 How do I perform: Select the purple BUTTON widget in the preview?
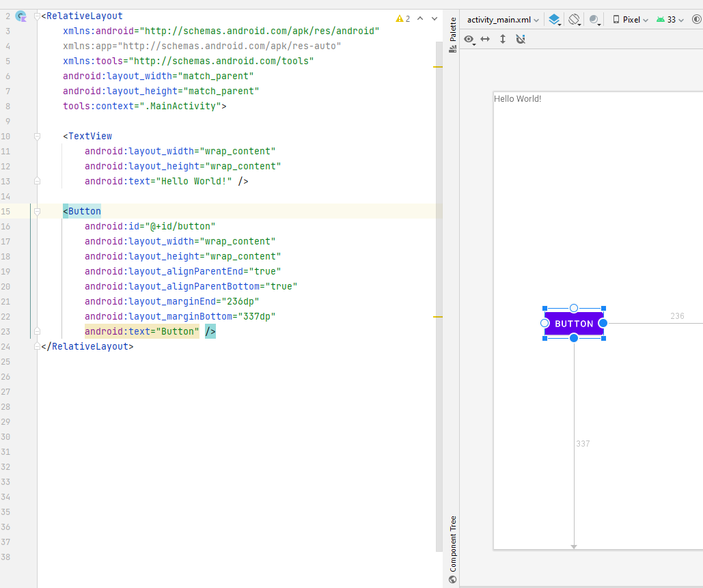coord(574,324)
